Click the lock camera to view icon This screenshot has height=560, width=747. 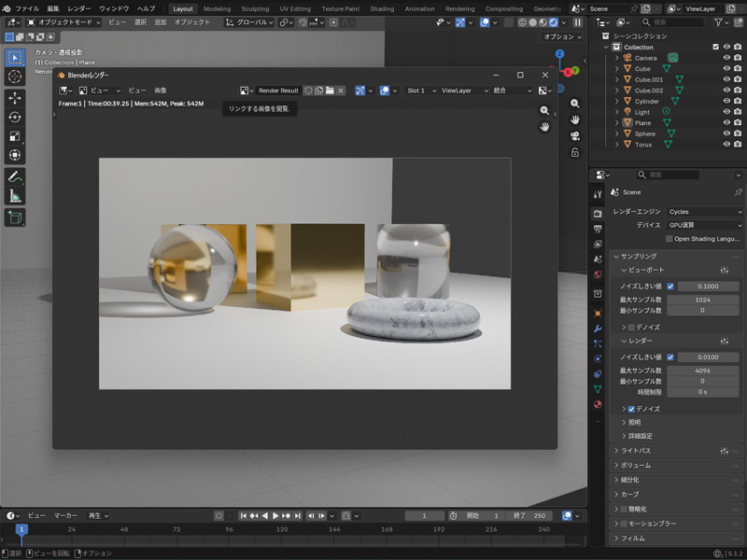pyautogui.click(x=575, y=152)
